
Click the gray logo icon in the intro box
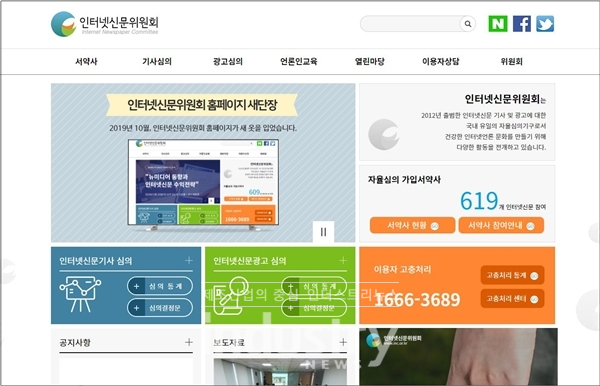(383, 134)
